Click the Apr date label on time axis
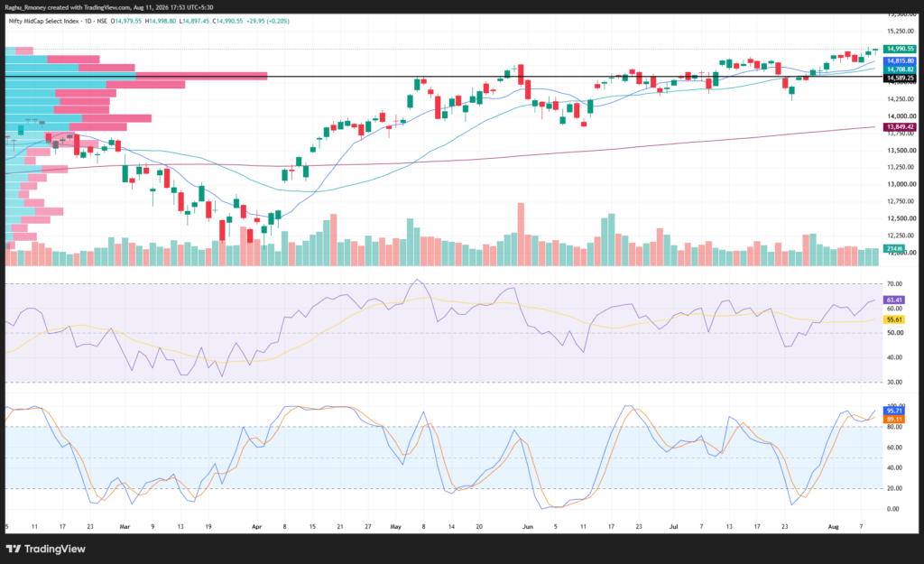This screenshot has width=924, height=564. [x=256, y=527]
